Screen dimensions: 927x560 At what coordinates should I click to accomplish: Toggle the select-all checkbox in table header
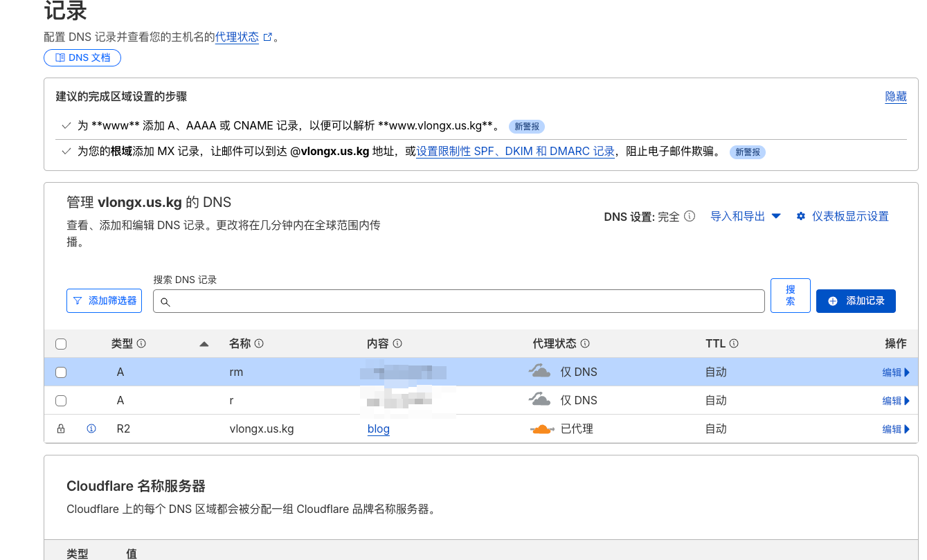61,344
